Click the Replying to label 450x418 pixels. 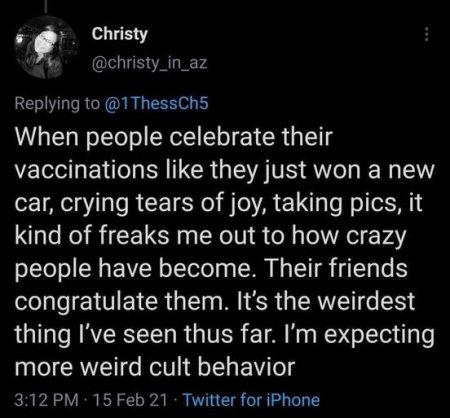click(57, 104)
